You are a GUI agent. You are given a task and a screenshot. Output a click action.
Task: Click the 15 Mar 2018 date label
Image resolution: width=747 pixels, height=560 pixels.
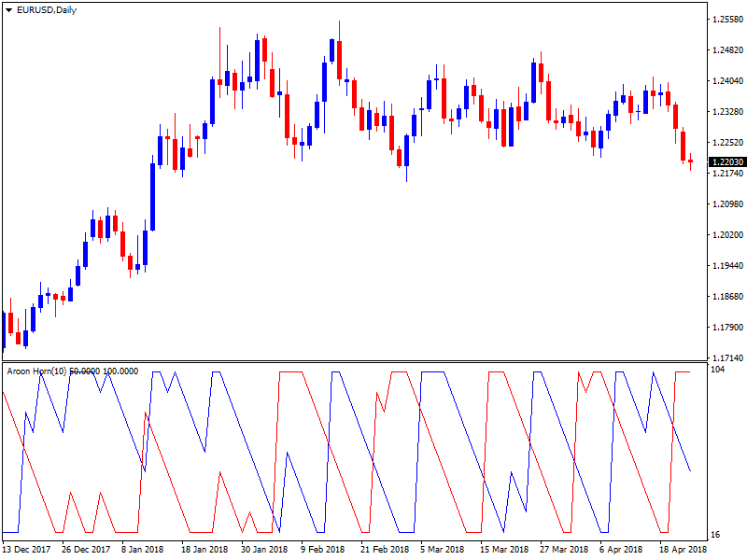[504, 550]
